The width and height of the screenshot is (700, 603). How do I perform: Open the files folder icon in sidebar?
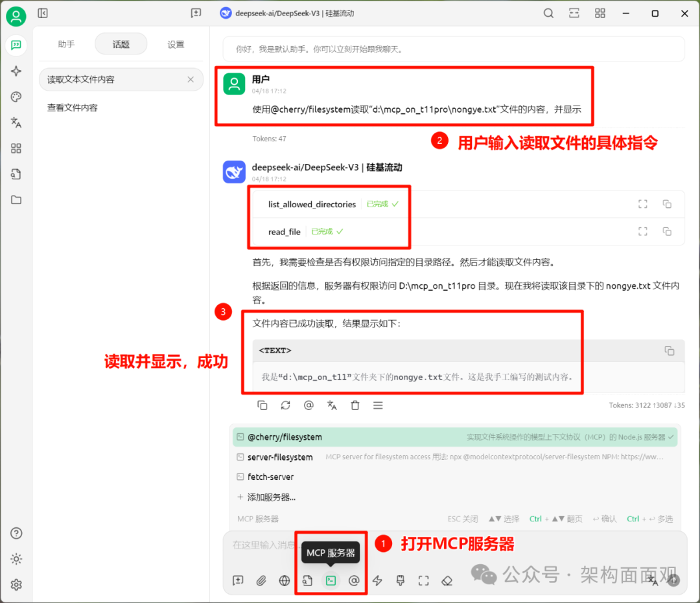16,199
